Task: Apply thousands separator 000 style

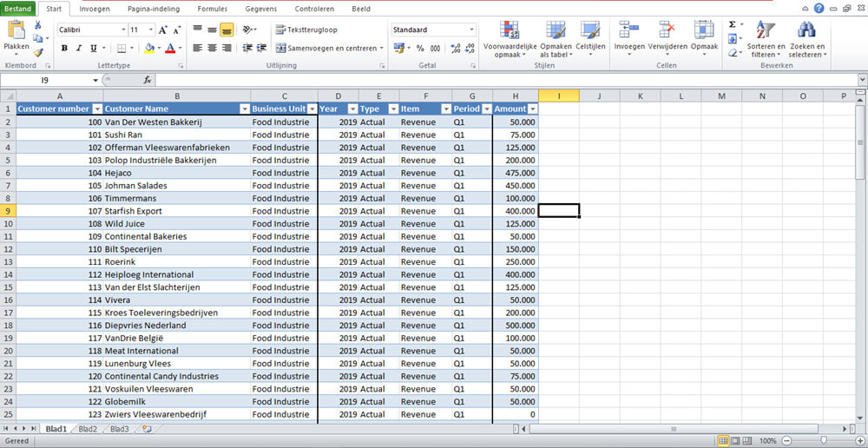Action: click(435, 48)
